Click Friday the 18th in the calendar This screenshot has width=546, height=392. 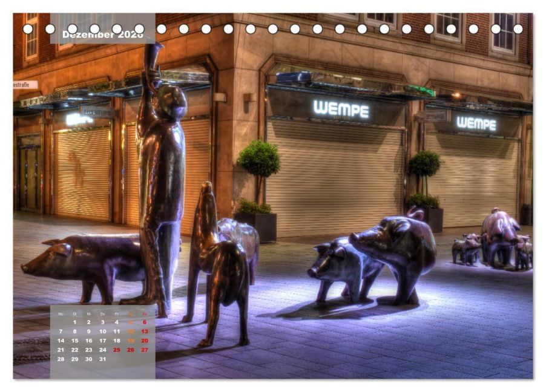click(117, 341)
